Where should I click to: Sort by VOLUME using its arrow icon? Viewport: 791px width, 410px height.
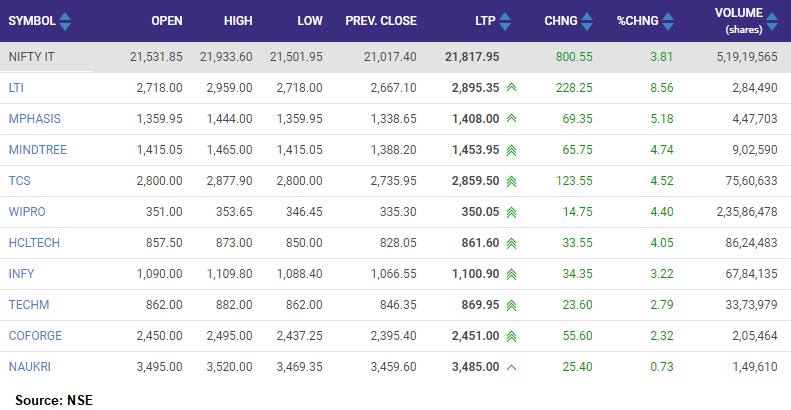point(773,14)
